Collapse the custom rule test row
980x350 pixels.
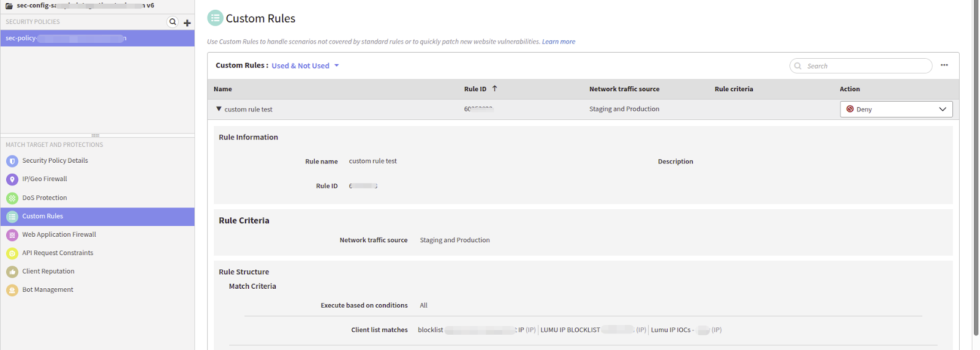[x=219, y=109]
